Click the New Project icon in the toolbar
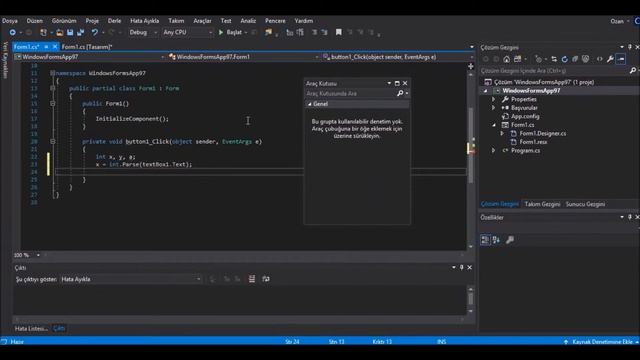640x360 pixels. (43, 32)
